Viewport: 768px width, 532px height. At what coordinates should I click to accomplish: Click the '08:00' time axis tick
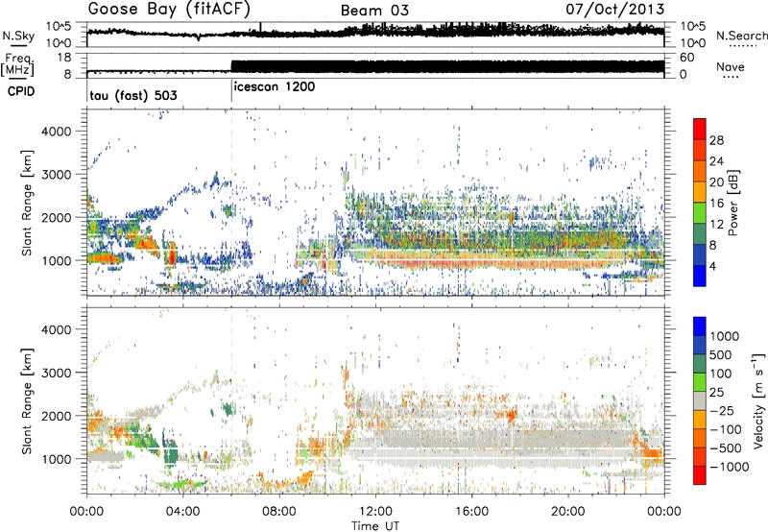pos(279,512)
